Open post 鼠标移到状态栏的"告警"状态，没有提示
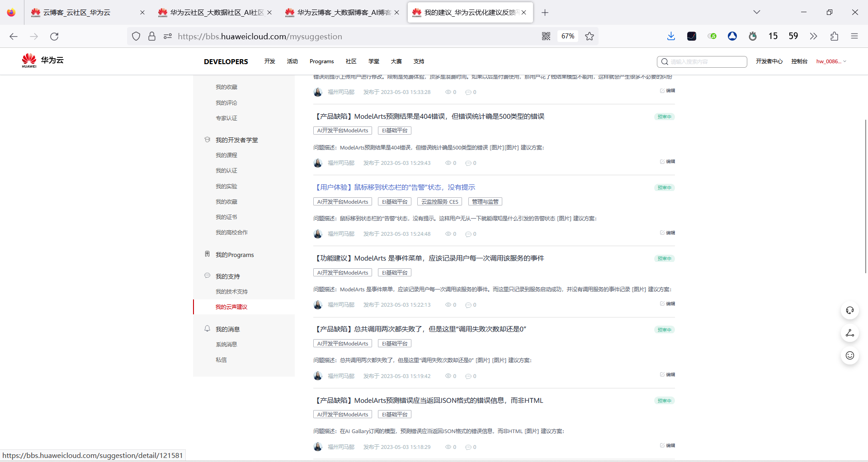This screenshot has height=462, width=868. coord(394,187)
